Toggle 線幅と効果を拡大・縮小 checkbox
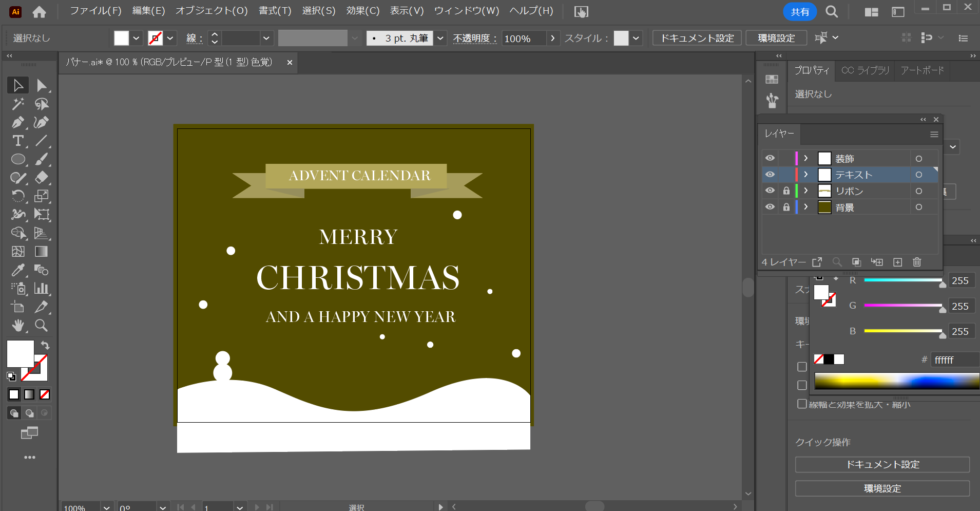980x511 pixels. click(x=803, y=404)
